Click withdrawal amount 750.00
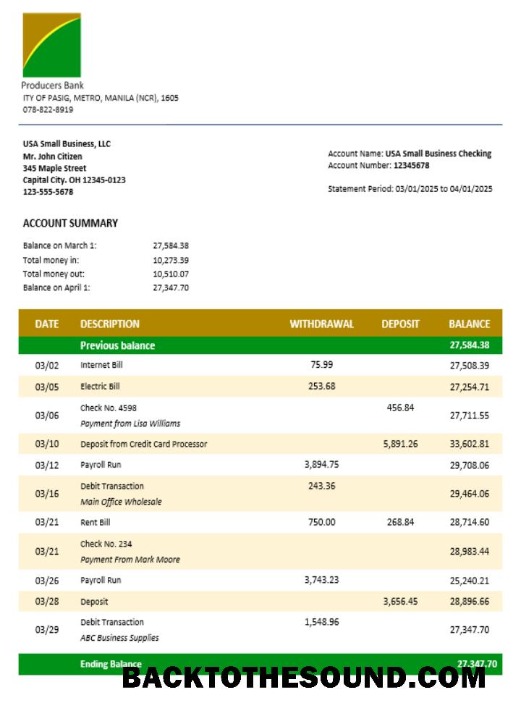521x724 pixels. [x=322, y=522]
